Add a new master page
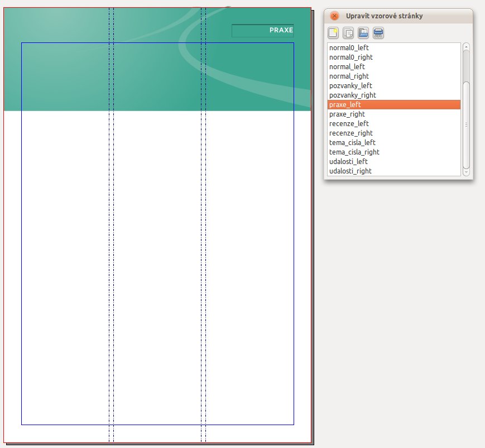The height and width of the screenshot is (448, 485). coord(333,33)
